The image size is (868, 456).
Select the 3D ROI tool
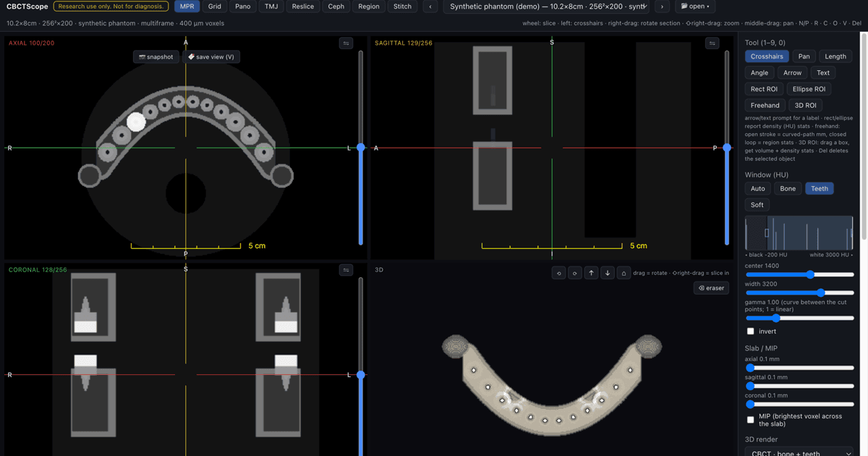pos(805,105)
